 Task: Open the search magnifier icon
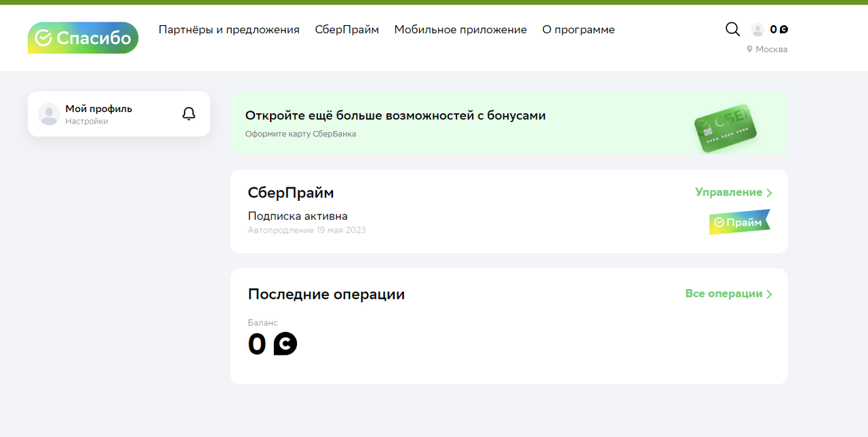732,29
